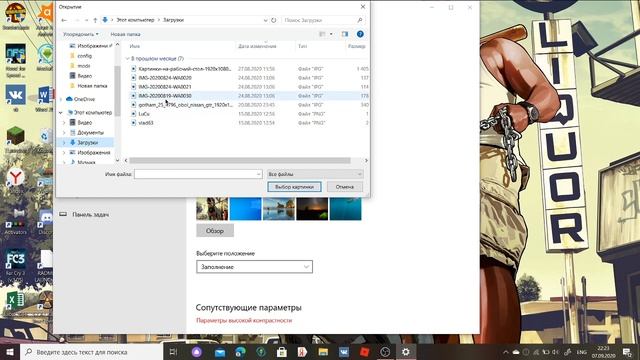Select the LuCu PNG file

(x=144, y=114)
